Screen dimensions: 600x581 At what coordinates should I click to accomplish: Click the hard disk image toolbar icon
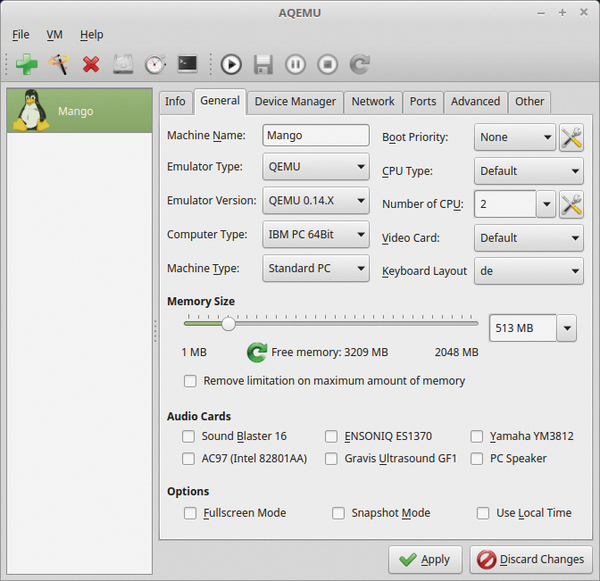pos(123,64)
